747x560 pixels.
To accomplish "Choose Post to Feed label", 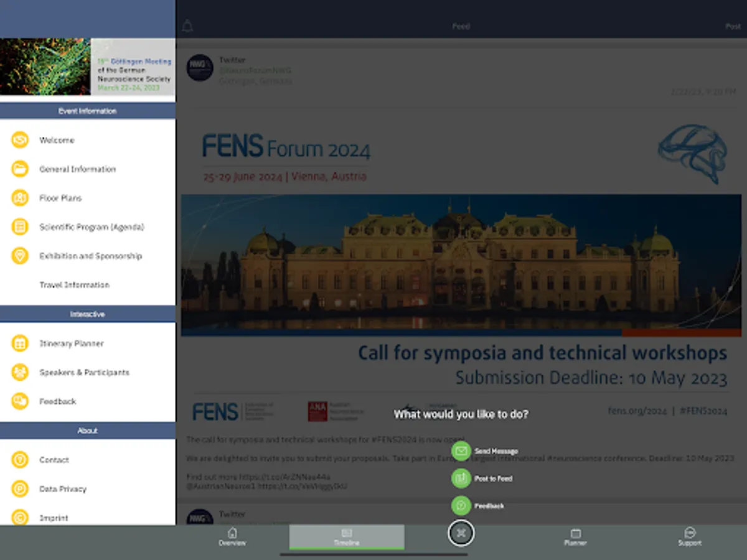I will [x=494, y=478].
